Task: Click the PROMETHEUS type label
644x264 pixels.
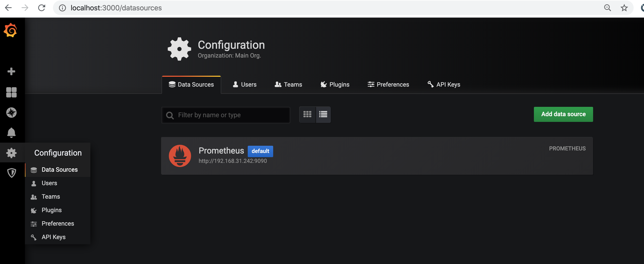Action: (x=567, y=149)
